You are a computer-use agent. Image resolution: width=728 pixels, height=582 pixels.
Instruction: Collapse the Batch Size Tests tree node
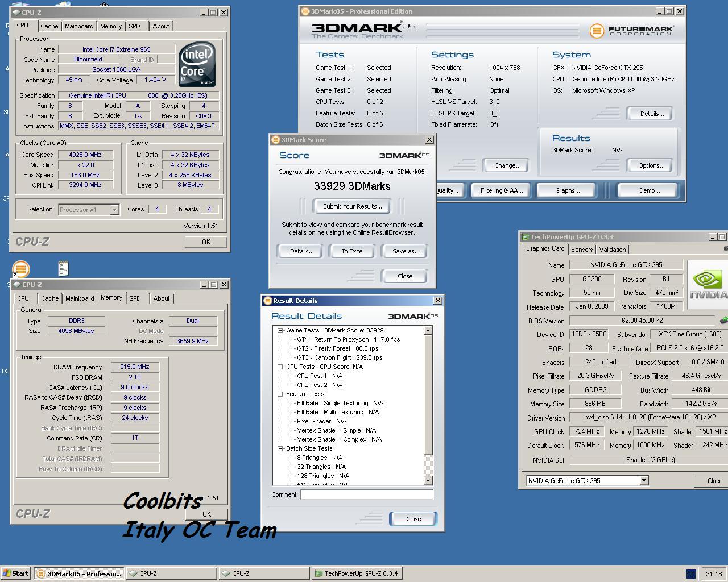[280, 448]
